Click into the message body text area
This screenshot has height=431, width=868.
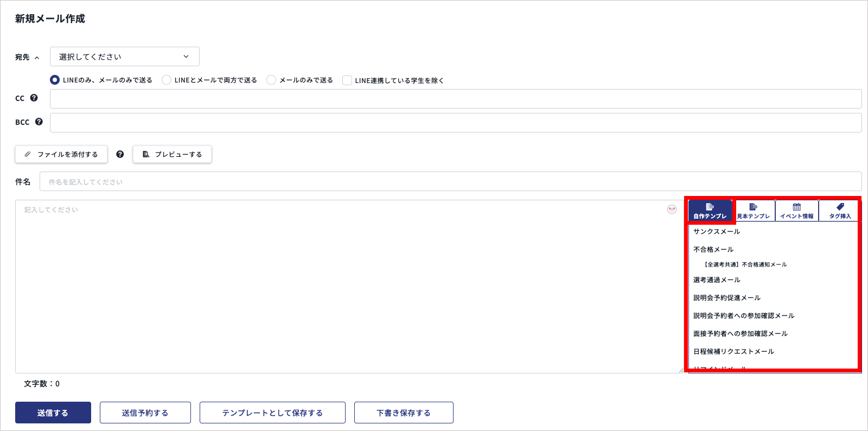[x=349, y=287]
